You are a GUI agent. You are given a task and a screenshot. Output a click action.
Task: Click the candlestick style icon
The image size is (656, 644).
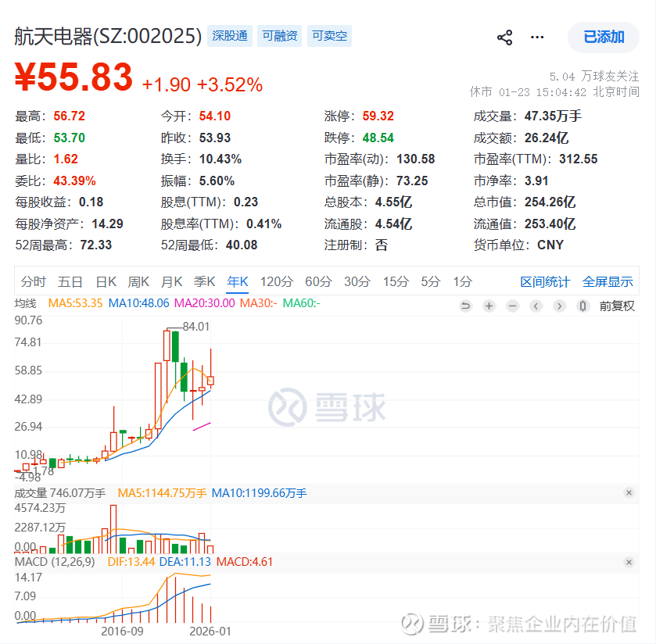click(x=583, y=306)
